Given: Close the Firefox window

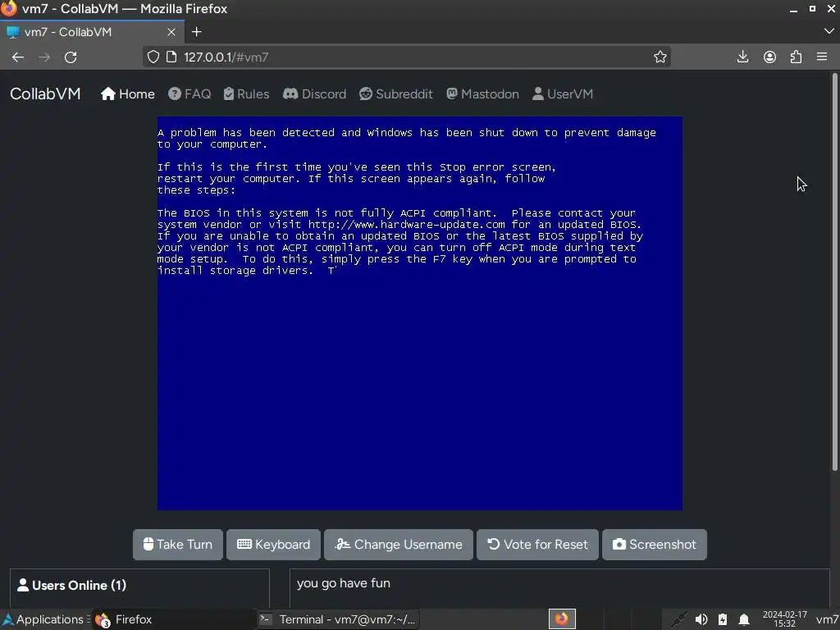Looking at the screenshot, I should pyautogui.click(x=830, y=9).
